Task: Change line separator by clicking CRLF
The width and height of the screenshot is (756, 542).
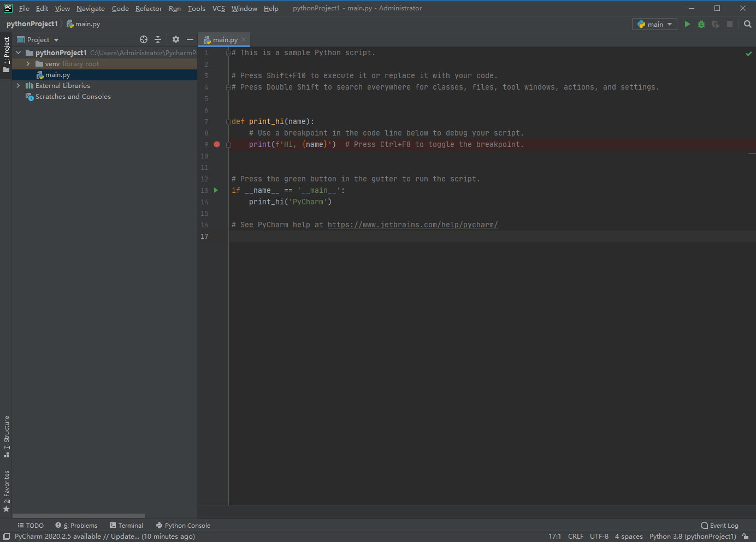Action: 576,536
